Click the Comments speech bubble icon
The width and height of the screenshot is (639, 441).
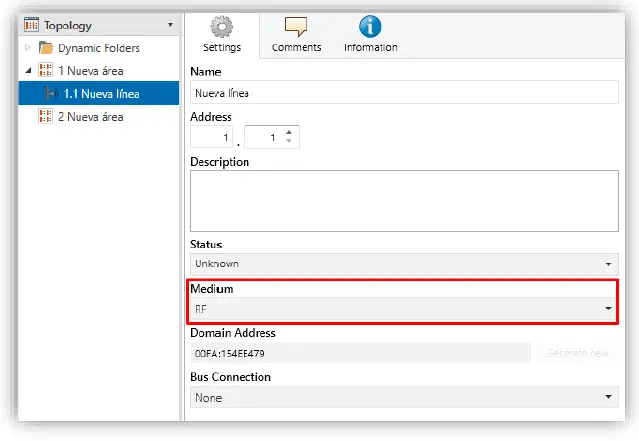tap(296, 26)
